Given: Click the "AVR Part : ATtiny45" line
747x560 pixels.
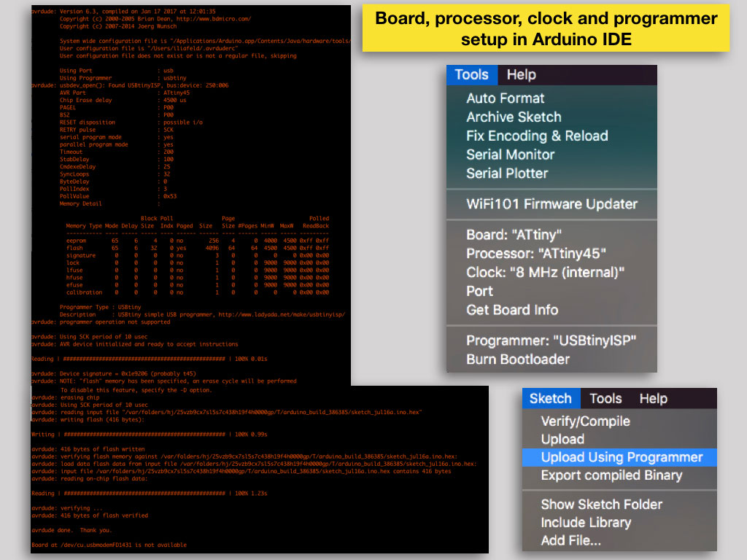Looking at the screenshot, I should click(124, 93).
